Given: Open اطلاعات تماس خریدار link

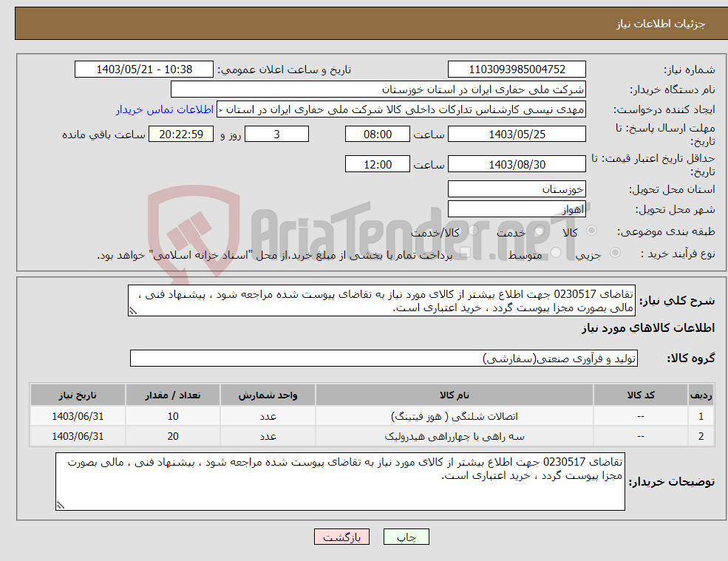Looking at the screenshot, I should click(x=165, y=109).
